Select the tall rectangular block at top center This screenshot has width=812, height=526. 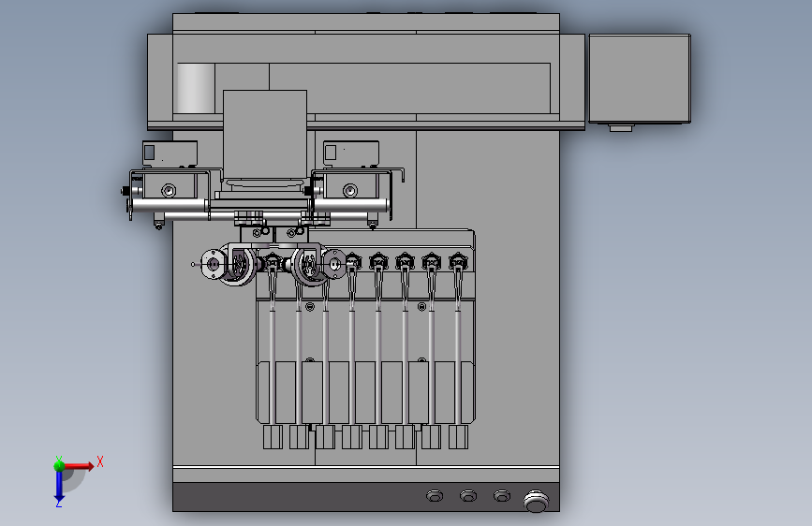(265, 135)
